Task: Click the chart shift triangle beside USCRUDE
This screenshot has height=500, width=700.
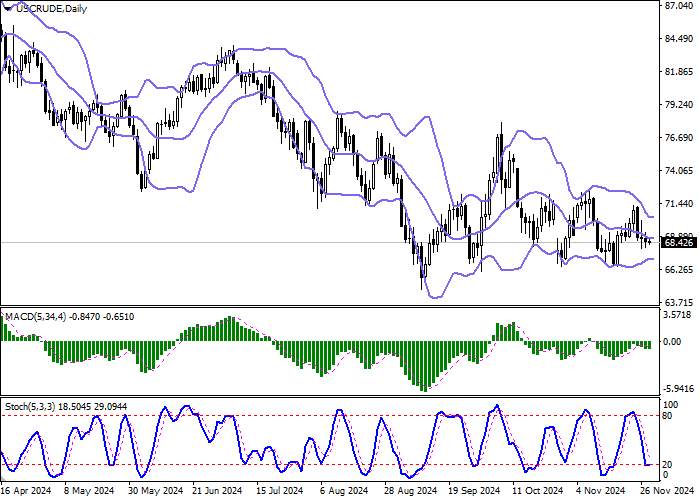Action: pyautogui.click(x=8, y=8)
